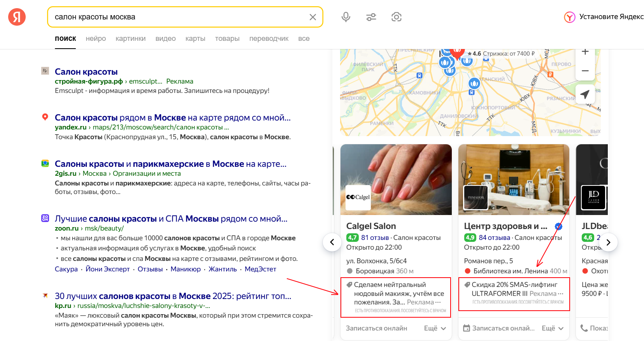Switch to the видео tab

tap(166, 38)
